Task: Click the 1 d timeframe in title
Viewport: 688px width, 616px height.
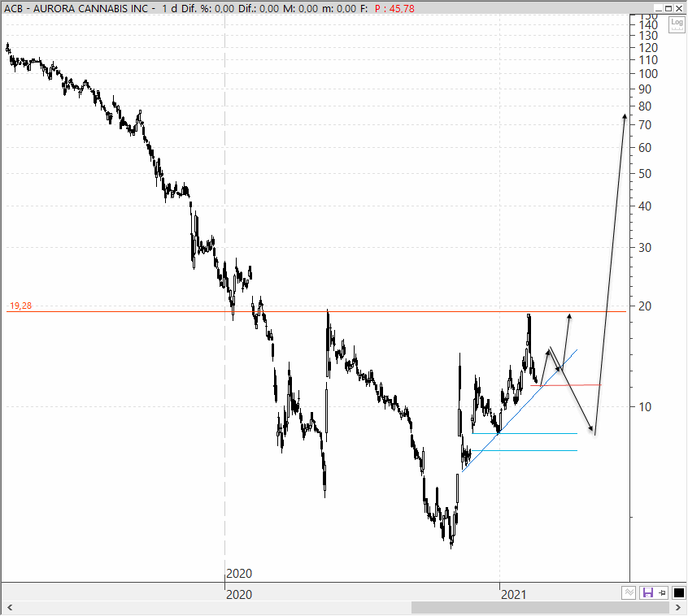Action: pos(169,8)
